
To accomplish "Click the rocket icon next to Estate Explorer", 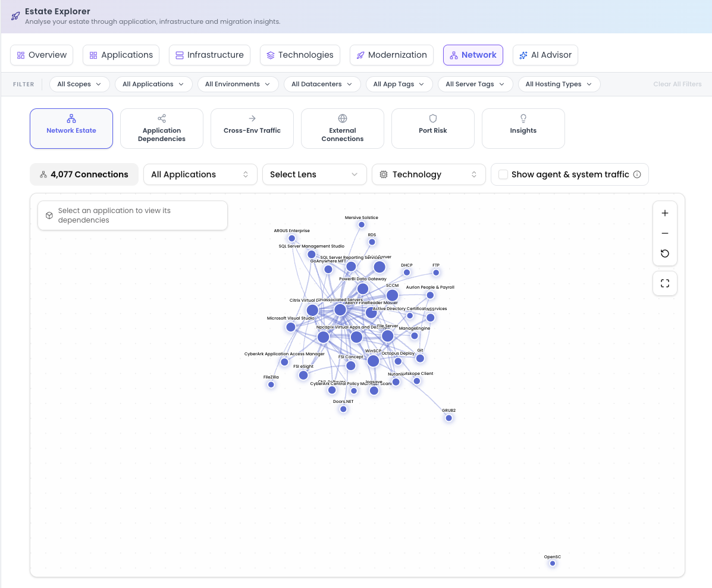I will tap(15, 16).
